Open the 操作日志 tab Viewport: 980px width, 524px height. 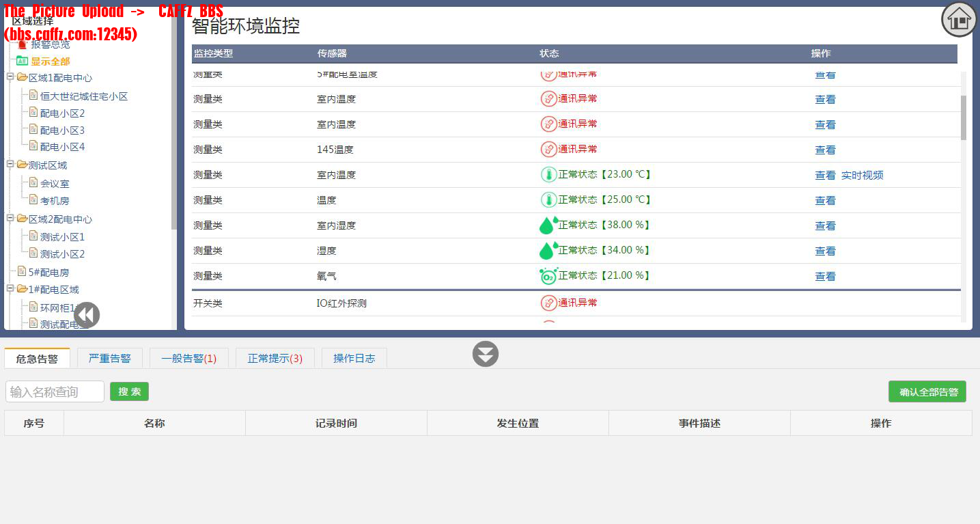[x=354, y=358]
